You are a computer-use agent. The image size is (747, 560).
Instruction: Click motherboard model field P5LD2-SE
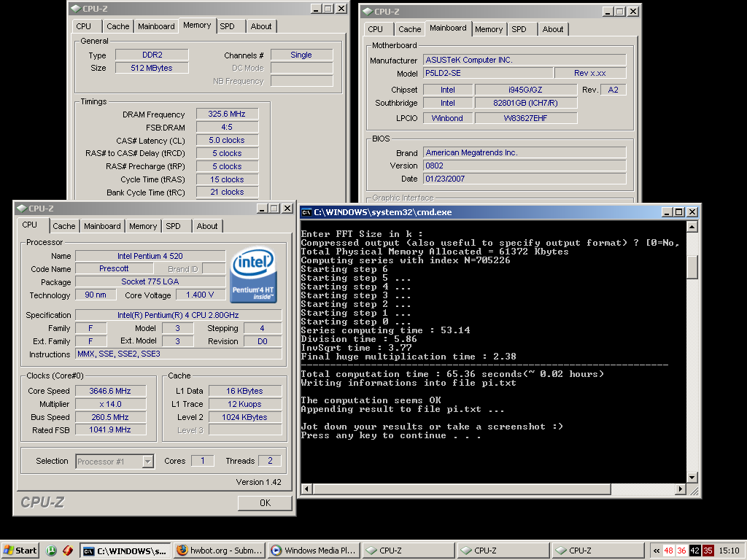[x=488, y=74]
